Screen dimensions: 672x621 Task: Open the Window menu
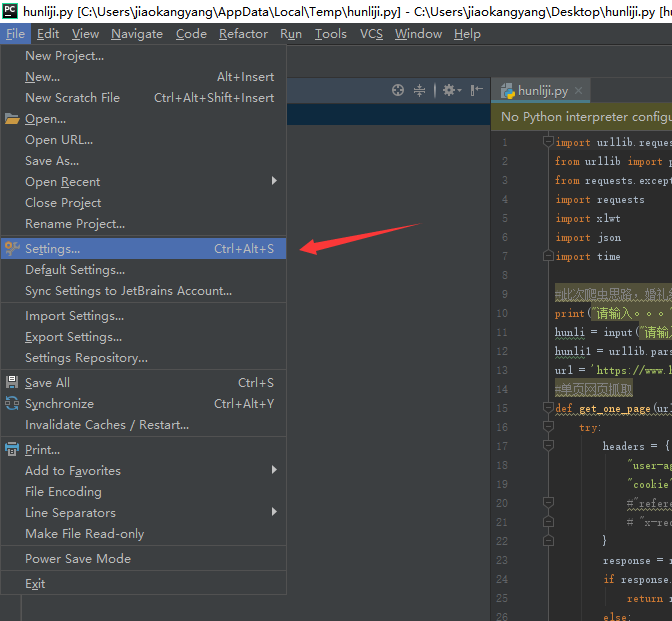[x=418, y=34]
